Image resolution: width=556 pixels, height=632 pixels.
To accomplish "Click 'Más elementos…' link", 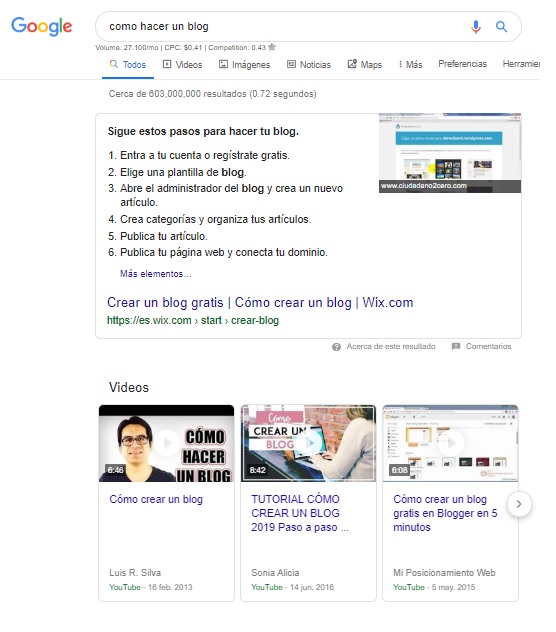I will (x=156, y=274).
